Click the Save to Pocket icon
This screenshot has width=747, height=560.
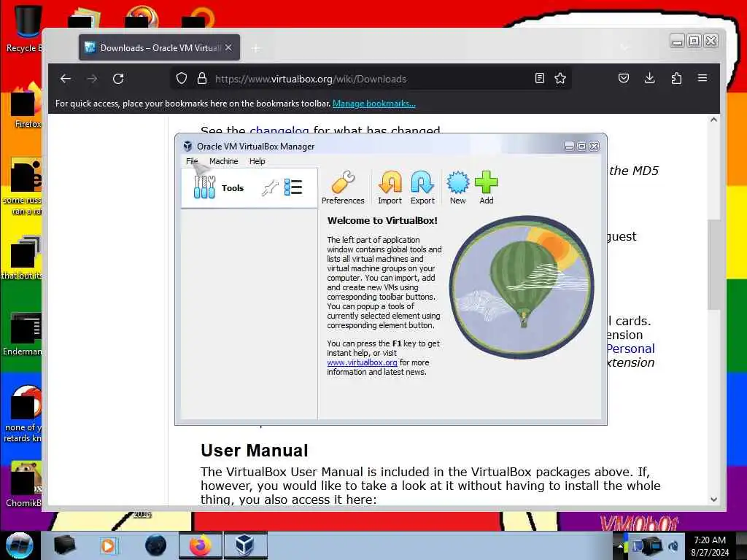[x=624, y=78]
